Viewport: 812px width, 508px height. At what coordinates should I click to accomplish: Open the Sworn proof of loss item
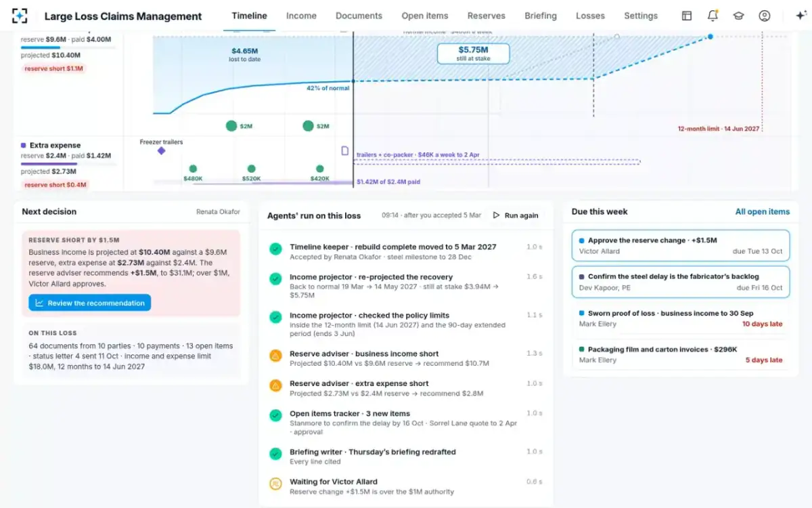pyautogui.click(x=681, y=318)
